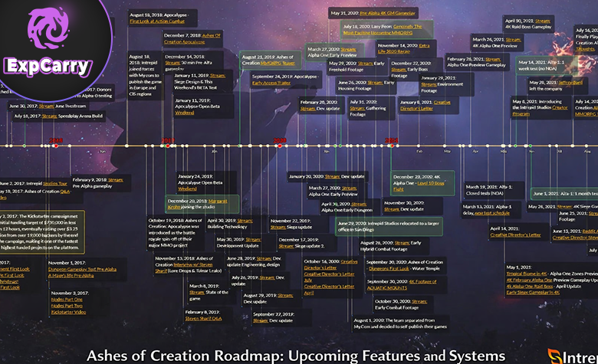The height and width of the screenshot is (364, 598).
Task: Open Stream link for January 20, 2020 Dev update
Action: [x=333, y=176]
